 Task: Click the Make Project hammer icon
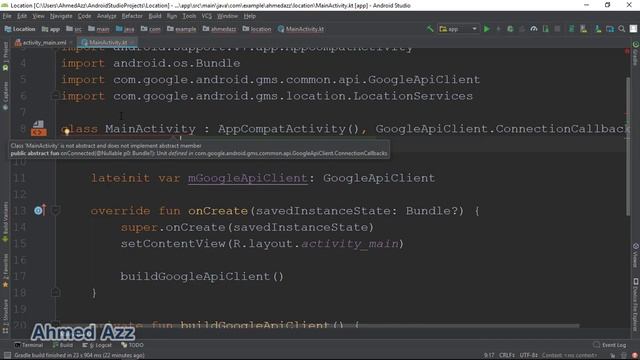(430, 29)
